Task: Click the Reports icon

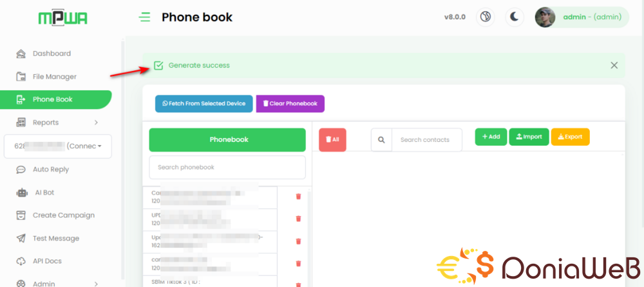Action: (21, 123)
